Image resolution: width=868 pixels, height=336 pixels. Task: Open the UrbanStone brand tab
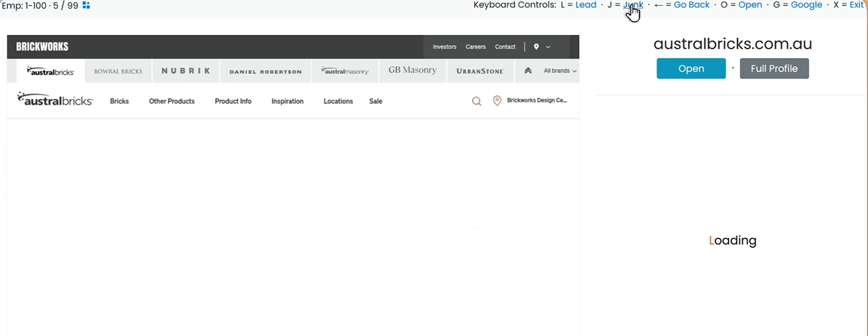pyautogui.click(x=480, y=71)
